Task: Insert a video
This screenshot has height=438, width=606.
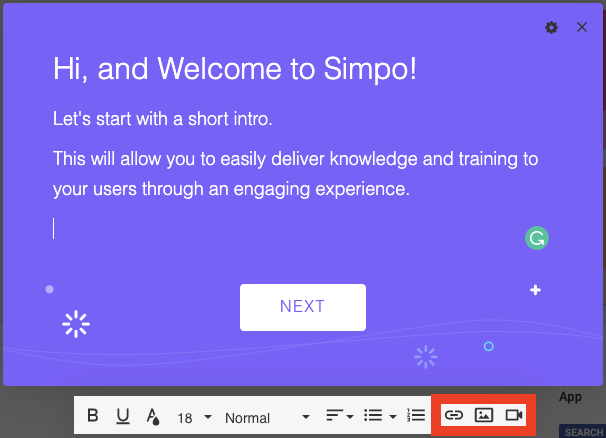Action: click(x=514, y=415)
